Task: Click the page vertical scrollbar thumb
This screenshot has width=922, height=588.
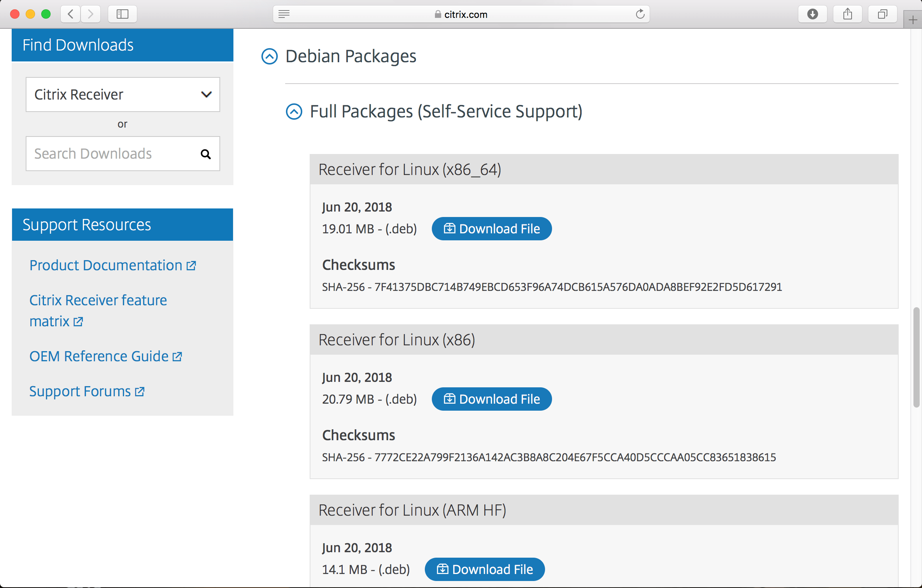Action: click(916, 357)
